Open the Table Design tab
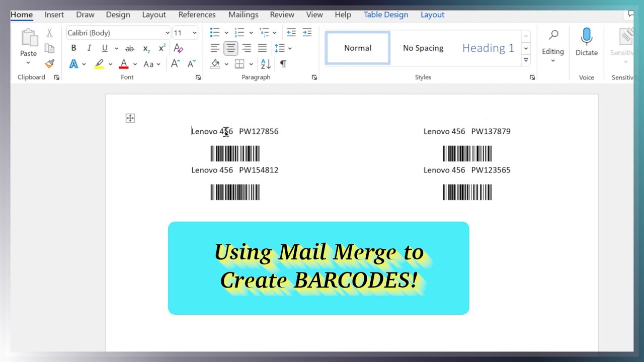The image size is (644, 362). point(386,15)
